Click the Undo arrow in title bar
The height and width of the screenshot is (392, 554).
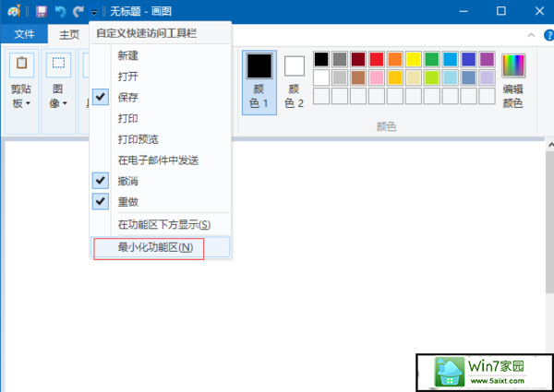(61, 11)
